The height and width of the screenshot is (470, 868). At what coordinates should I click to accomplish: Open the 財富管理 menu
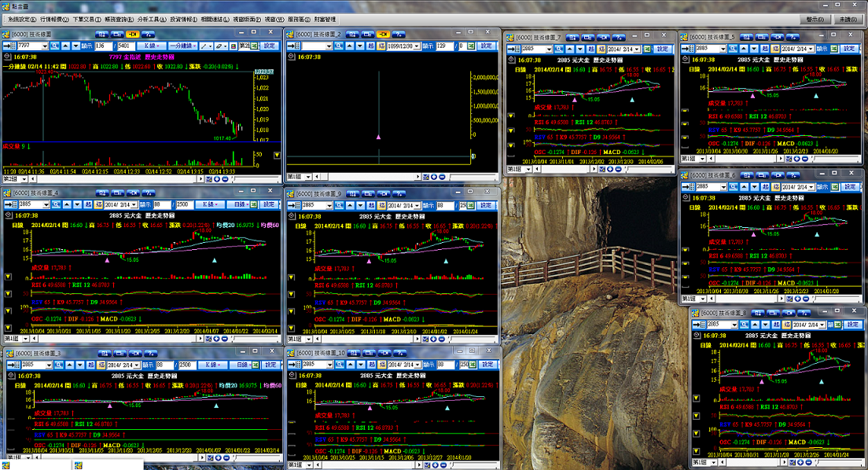pyautogui.click(x=325, y=20)
